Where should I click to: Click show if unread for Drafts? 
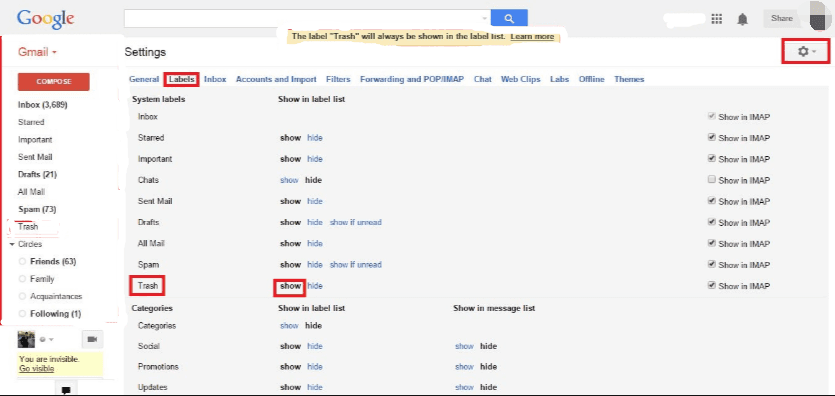356,222
